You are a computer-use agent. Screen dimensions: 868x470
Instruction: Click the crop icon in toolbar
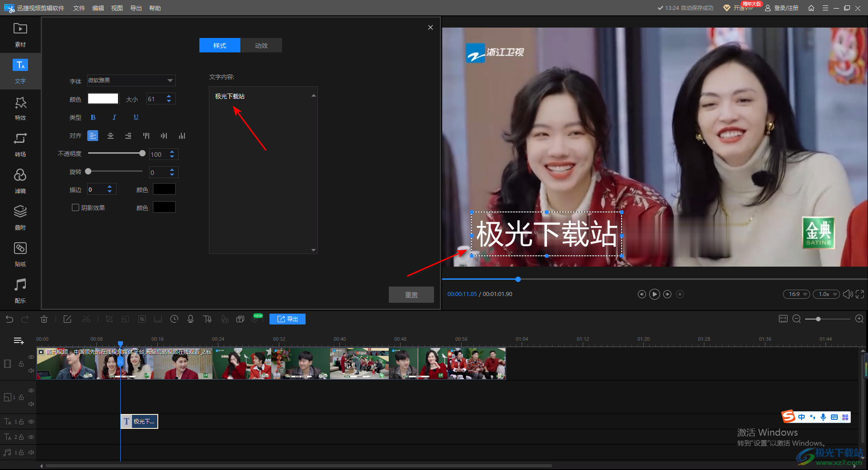pos(109,319)
